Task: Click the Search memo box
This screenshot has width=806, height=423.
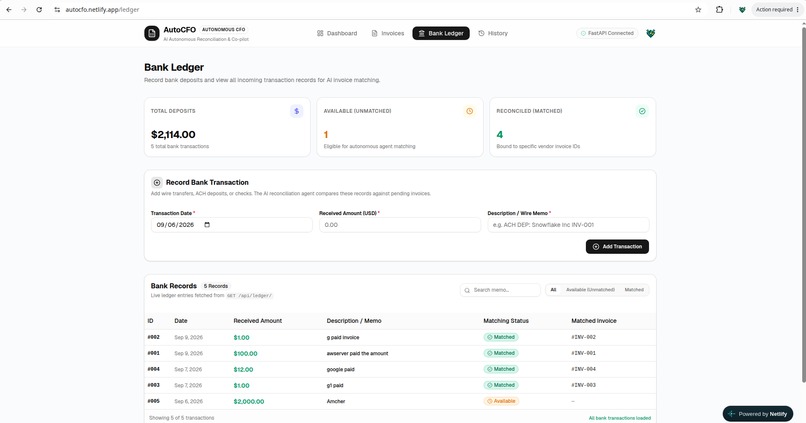Action: (500, 290)
